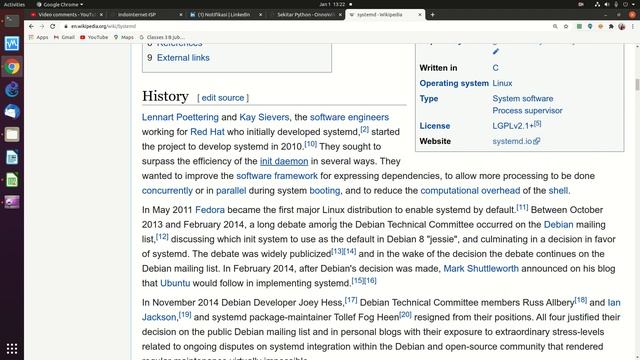The height and width of the screenshot is (360, 640).
Task: Open the network status indicator
Action: point(597,4)
